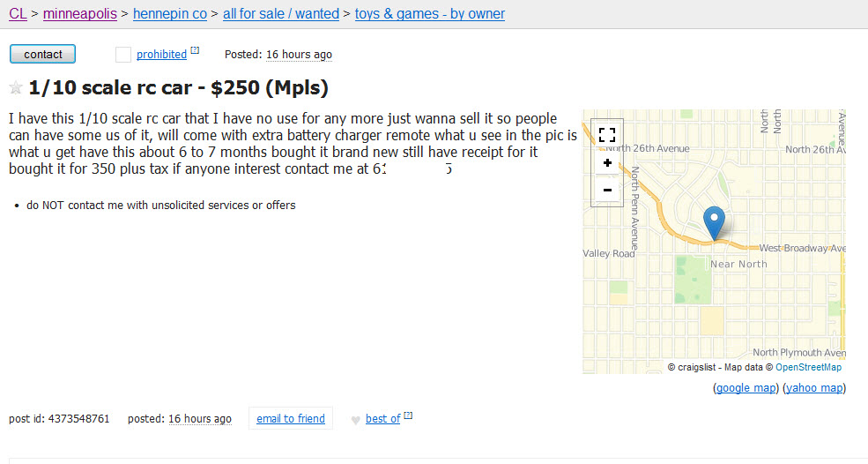Viewport: 868px width, 464px height.
Task: View the location in yahoo map
Action: [x=814, y=387]
